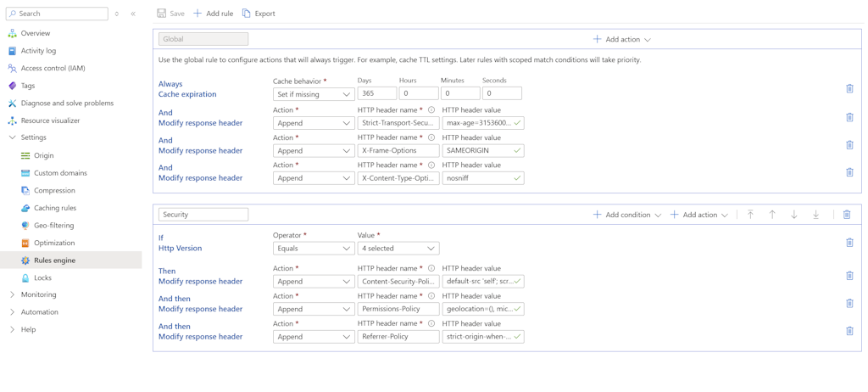
Task: Click the Security rule name field
Action: (203, 215)
